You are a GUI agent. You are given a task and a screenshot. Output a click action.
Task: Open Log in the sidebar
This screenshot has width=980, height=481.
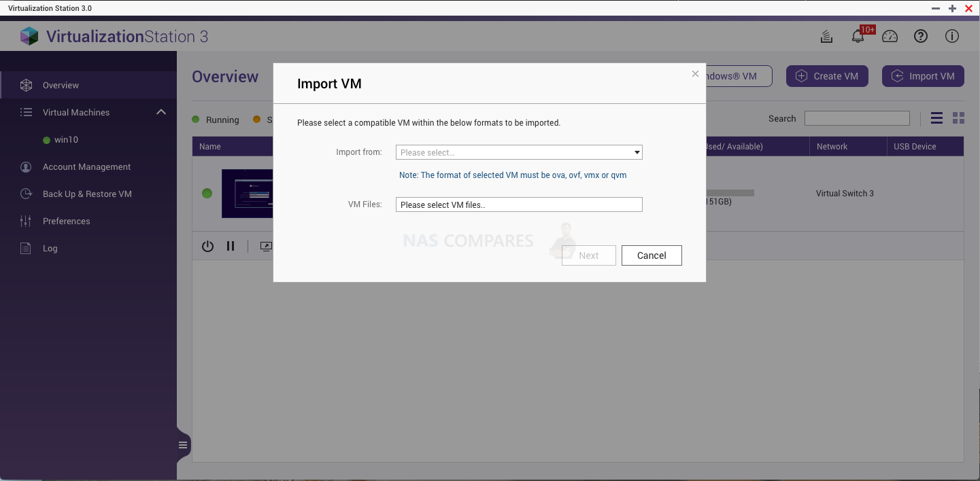click(88, 248)
